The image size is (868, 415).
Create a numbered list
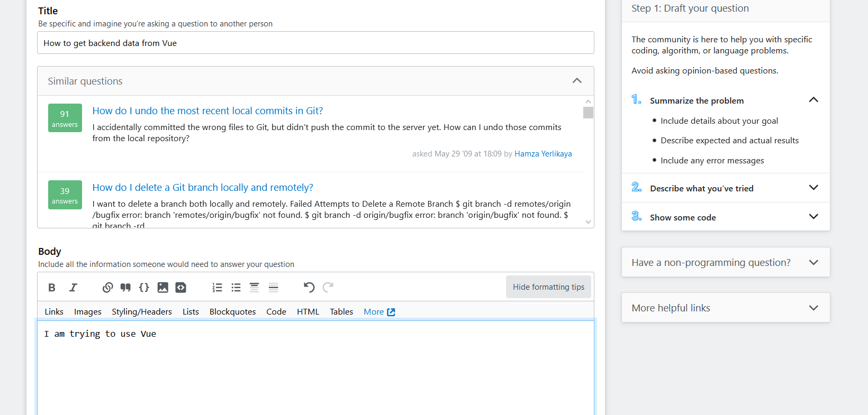(217, 288)
